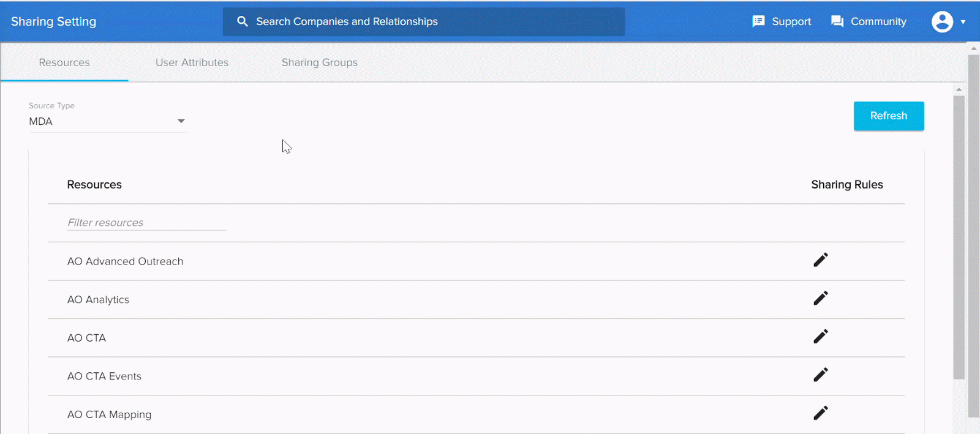This screenshot has width=980, height=434.
Task: Edit sharing rules for AO CTA Events
Action: point(821,375)
